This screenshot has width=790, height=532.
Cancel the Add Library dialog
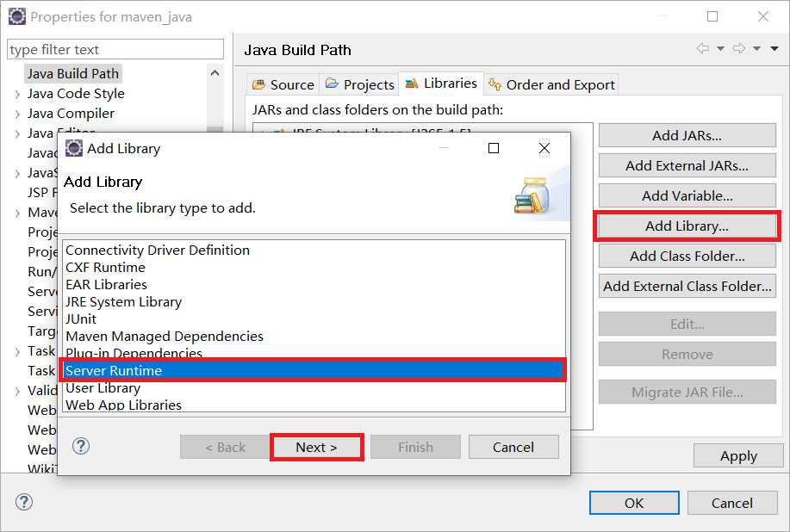tap(513, 447)
